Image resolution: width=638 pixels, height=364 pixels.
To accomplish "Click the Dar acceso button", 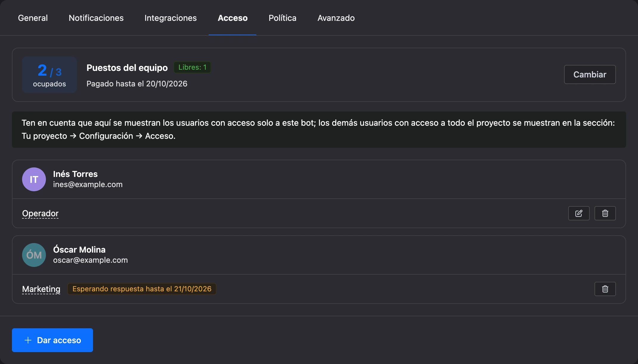I will 52,340.
